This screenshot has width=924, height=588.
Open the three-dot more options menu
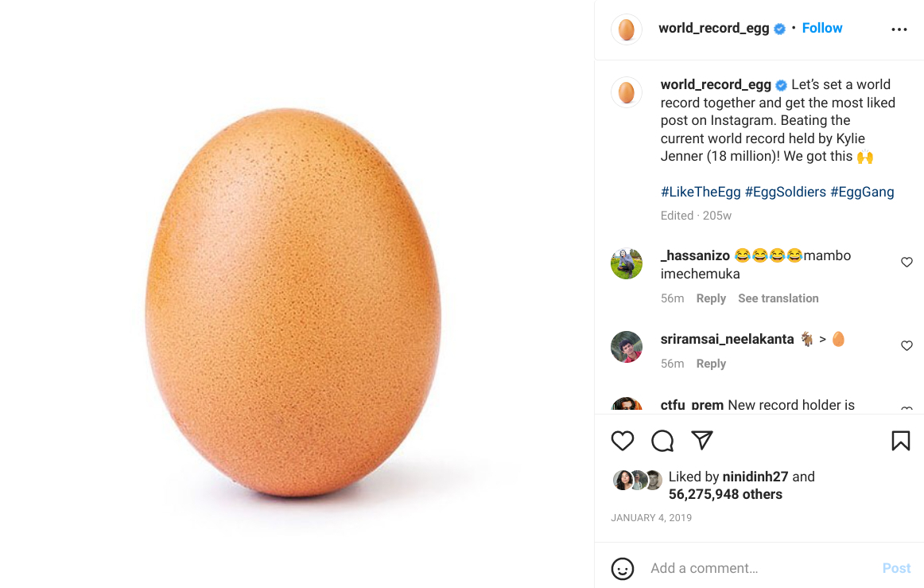pyautogui.click(x=899, y=29)
